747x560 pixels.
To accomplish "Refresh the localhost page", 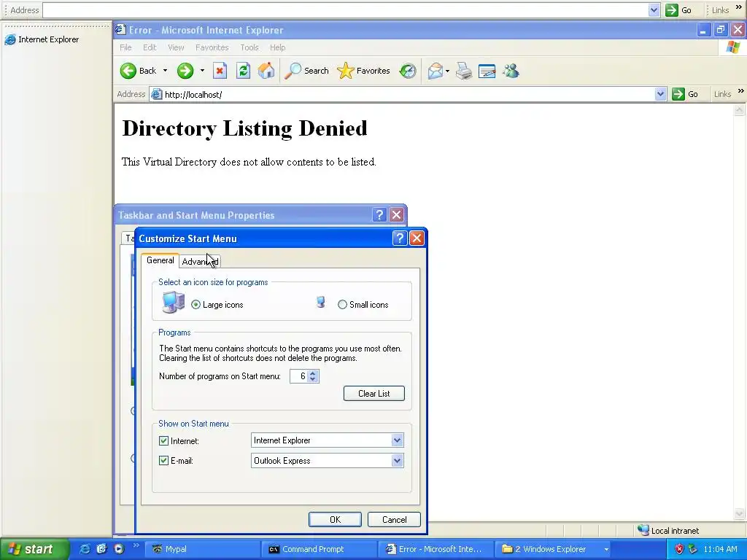I will [x=243, y=71].
